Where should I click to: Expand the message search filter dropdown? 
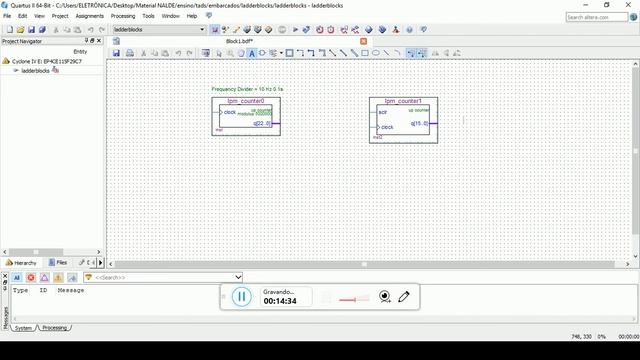[238, 278]
